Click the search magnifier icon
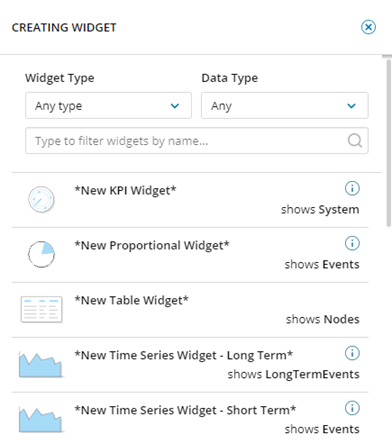This screenshot has height=444, width=392. click(x=355, y=141)
